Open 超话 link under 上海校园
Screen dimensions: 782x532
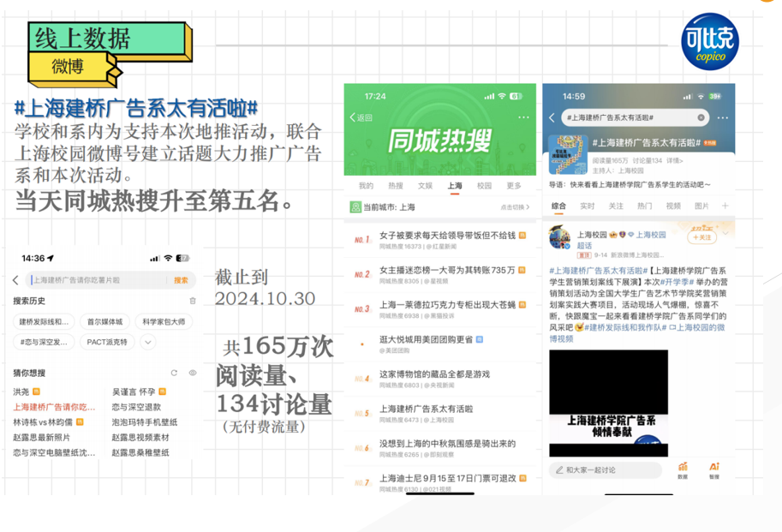pos(584,245)
